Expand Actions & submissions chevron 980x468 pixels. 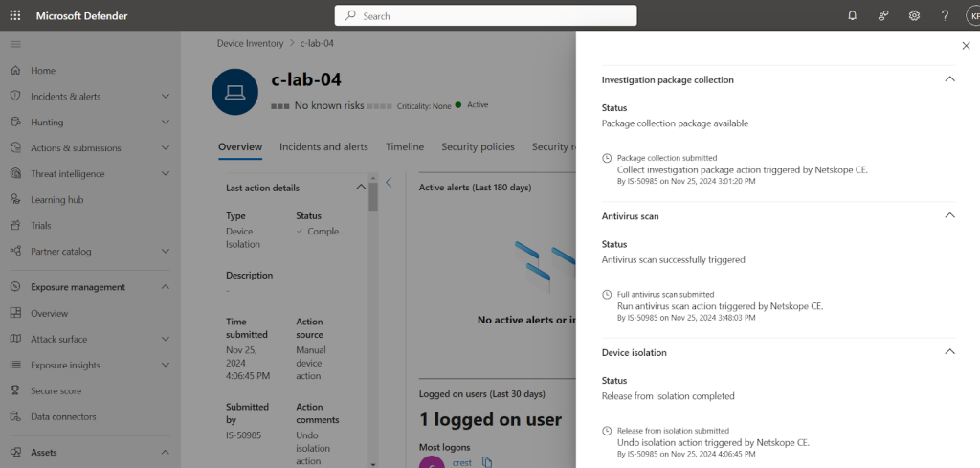click(x=165, y=148)
